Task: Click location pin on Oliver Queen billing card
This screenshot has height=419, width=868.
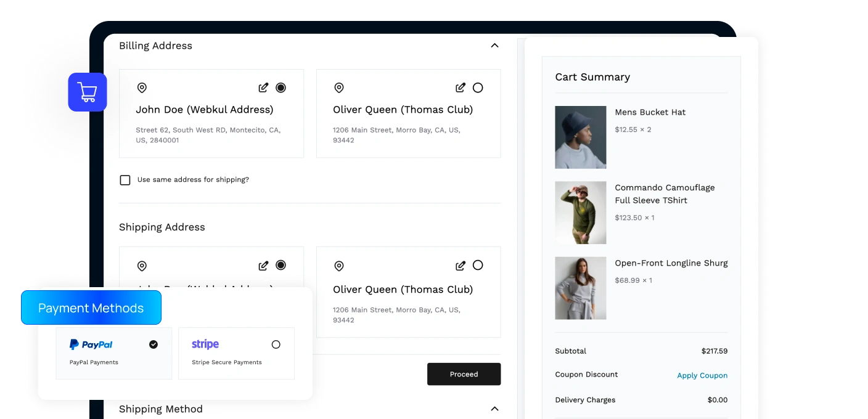Action: tap(338, 88)
